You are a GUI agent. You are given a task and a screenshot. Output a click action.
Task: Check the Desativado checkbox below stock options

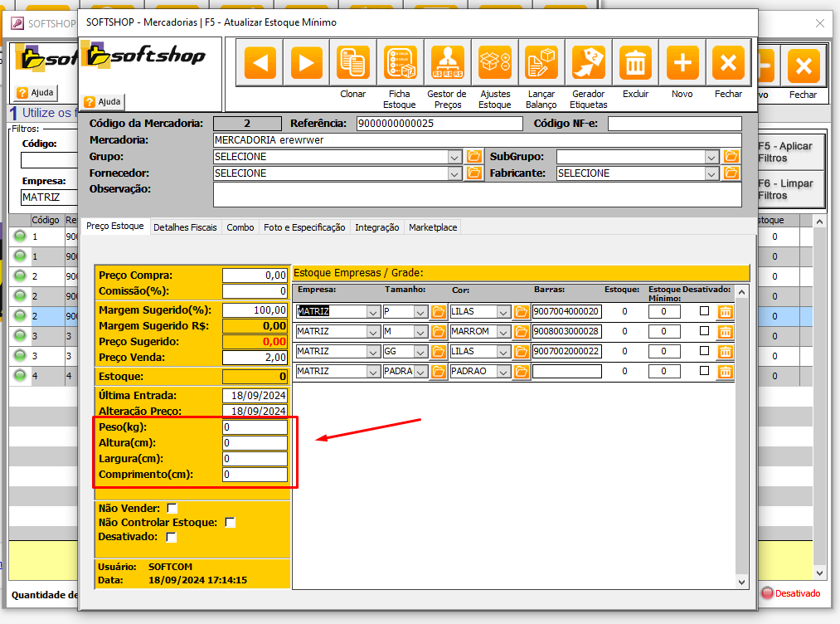tap(172, 538)
